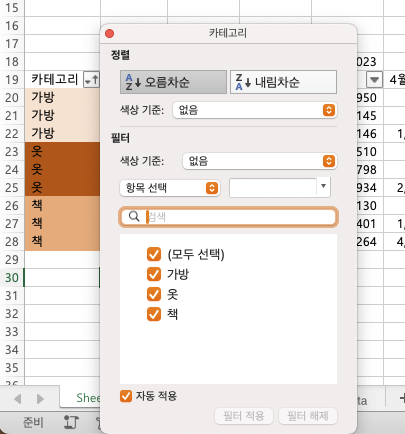Select 책 cell in row 27
Viewport: 405px width, 434px height.
(x=62, y=224)
